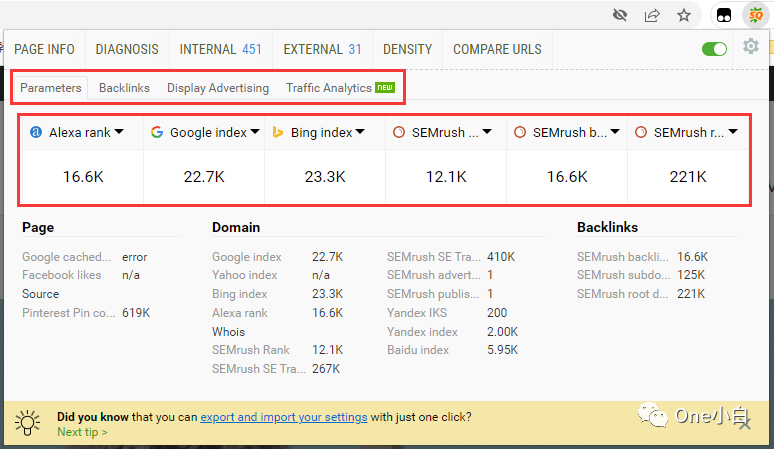Click the SEOquake extension icon

(756, 15)
